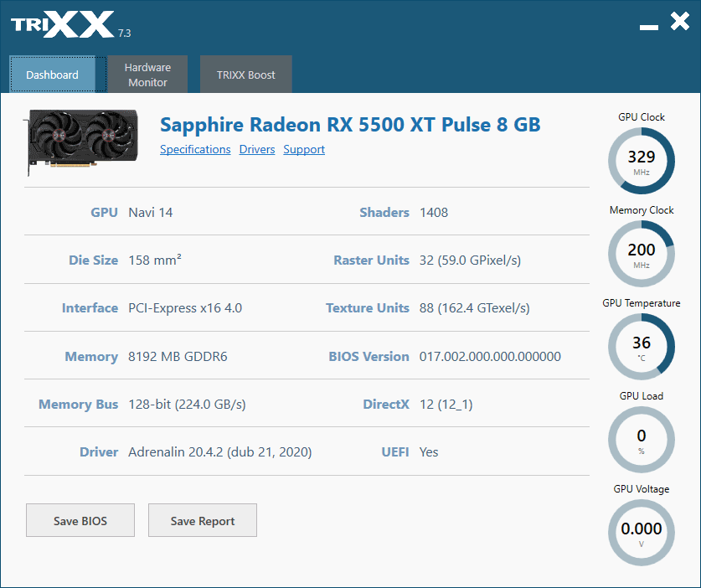Select the DirectX value 12 (12_1)
This screenshot has height=588, width=701.
click(446, 405)
